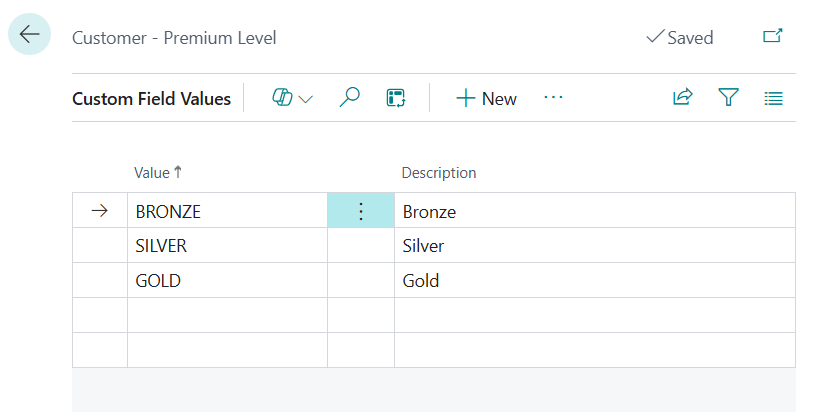The height and width of the screenshot is (412, 835).
Task: Click the Description column header
Action: (x=438, y=173)
